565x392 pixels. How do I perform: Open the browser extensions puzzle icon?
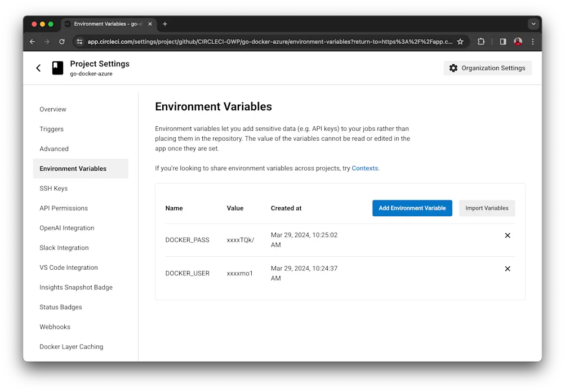[480, 41]
